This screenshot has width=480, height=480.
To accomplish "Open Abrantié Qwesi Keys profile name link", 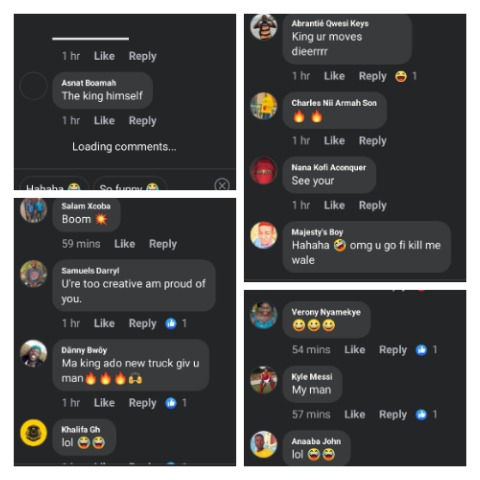I will 330,23.
